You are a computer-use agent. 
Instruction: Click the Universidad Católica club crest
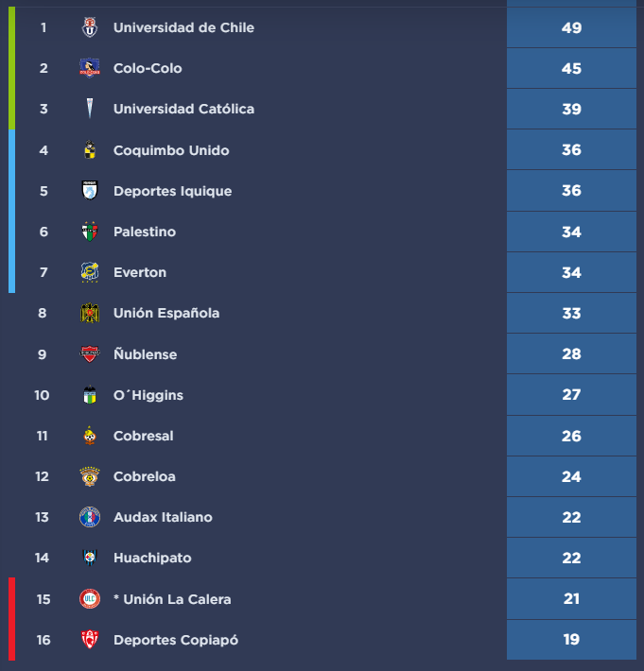pos(90,109)
